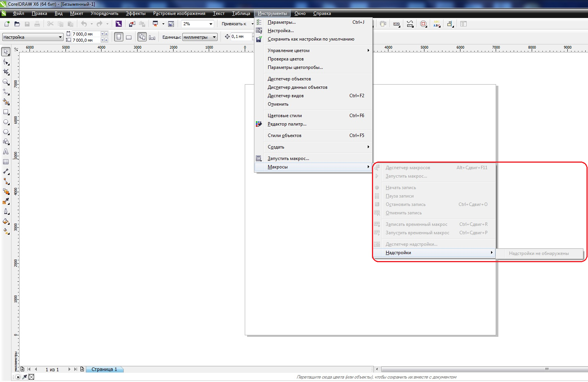Toggle Current page layout button
Viewport: 588px width, 382px height.
pyautogui.click(x=152, y=37)
